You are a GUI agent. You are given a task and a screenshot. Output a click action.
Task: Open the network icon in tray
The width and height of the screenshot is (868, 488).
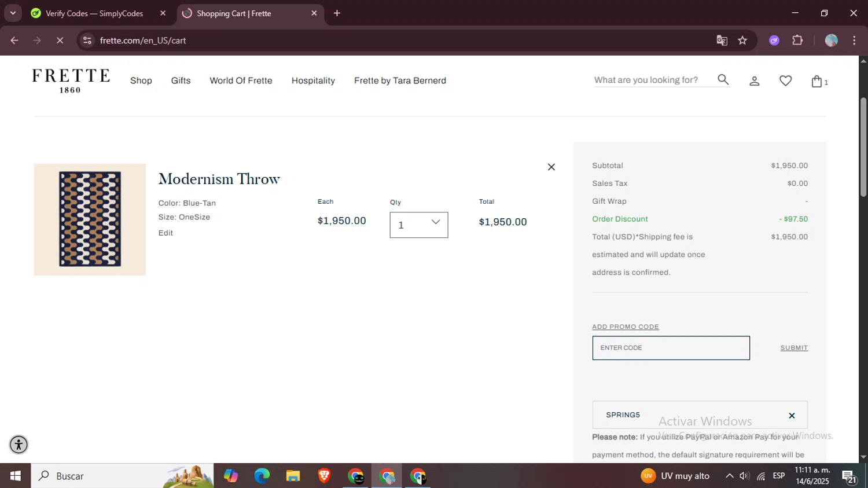[x=761, y=476]
